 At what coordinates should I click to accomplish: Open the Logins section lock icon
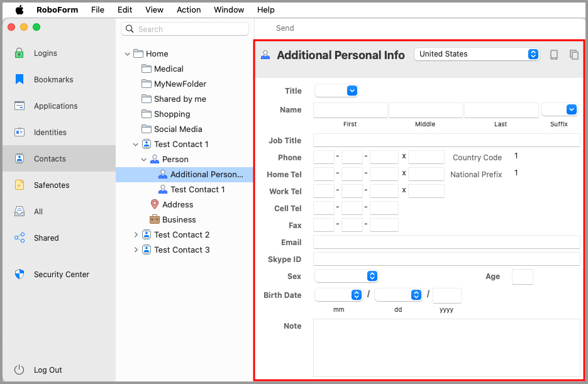(19, 53)
